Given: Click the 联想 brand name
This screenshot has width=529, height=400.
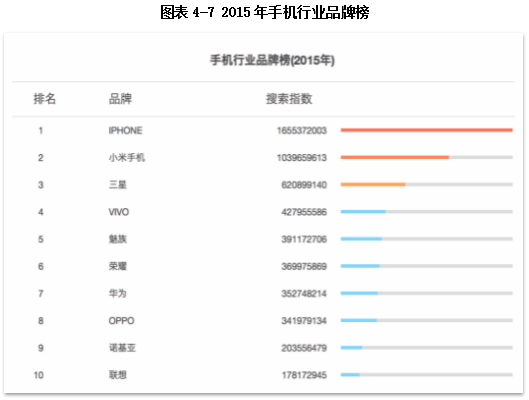Looking at the screenshot, I should click(117, 375).
